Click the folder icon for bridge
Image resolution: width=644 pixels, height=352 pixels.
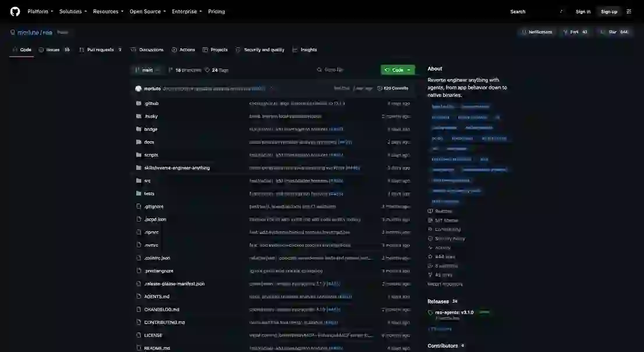click(x=139, y=129)
